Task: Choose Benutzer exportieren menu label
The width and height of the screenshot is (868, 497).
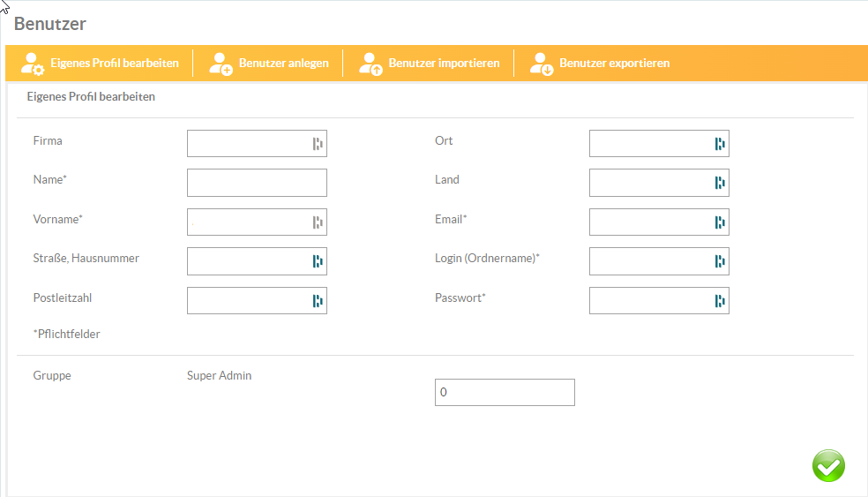Action: (x=614, y=64)
